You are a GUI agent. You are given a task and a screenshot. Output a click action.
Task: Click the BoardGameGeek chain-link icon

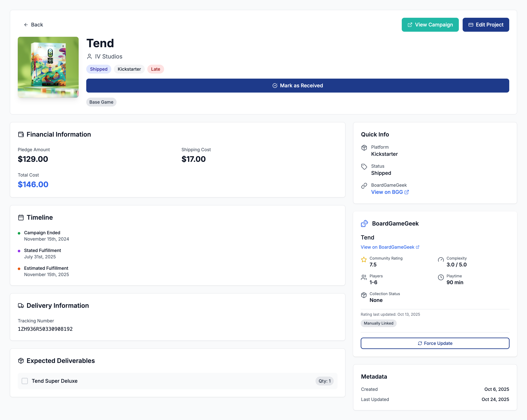[364, 186]
